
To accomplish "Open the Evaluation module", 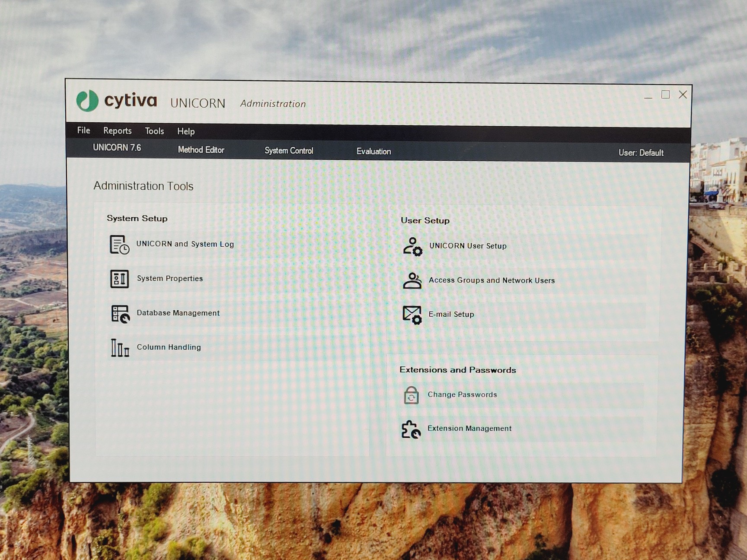I will pyautogui.click(x=373, y=152).
